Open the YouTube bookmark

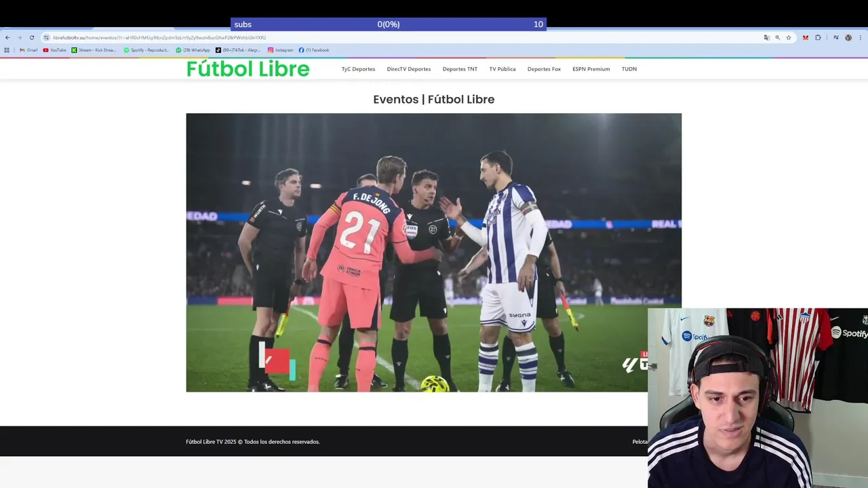(55, 50)
